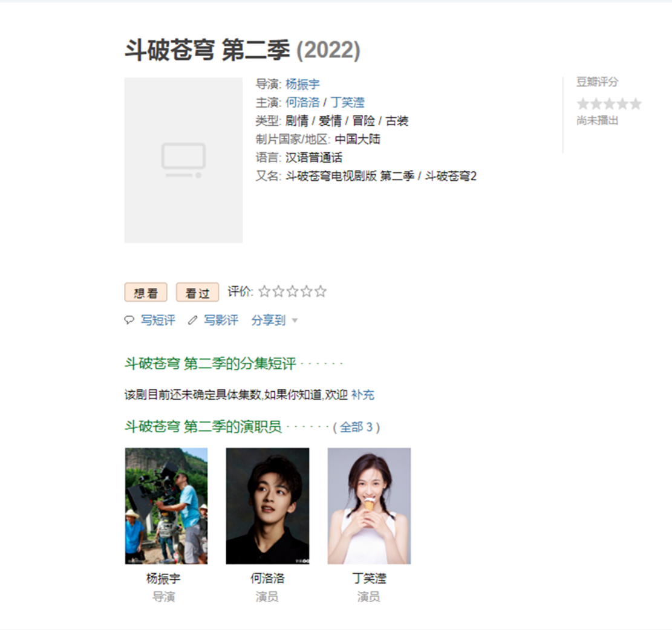
Task: Select the fourth rating star
Action: pos(307,291)
